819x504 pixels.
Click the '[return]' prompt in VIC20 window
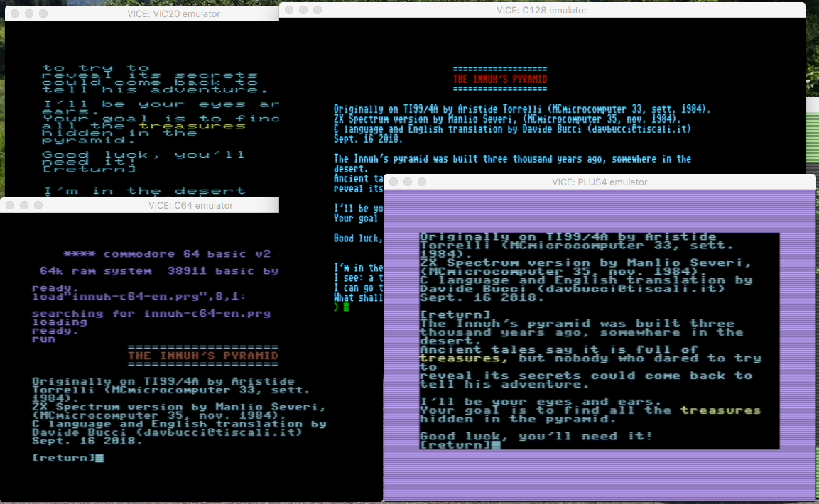point(89,169)
